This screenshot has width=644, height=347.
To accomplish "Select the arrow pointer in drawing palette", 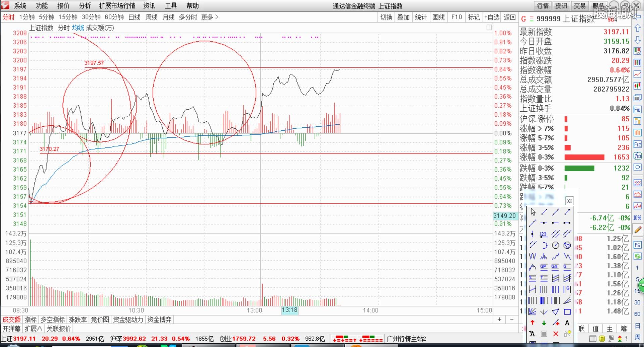I will tap(533, 212).
